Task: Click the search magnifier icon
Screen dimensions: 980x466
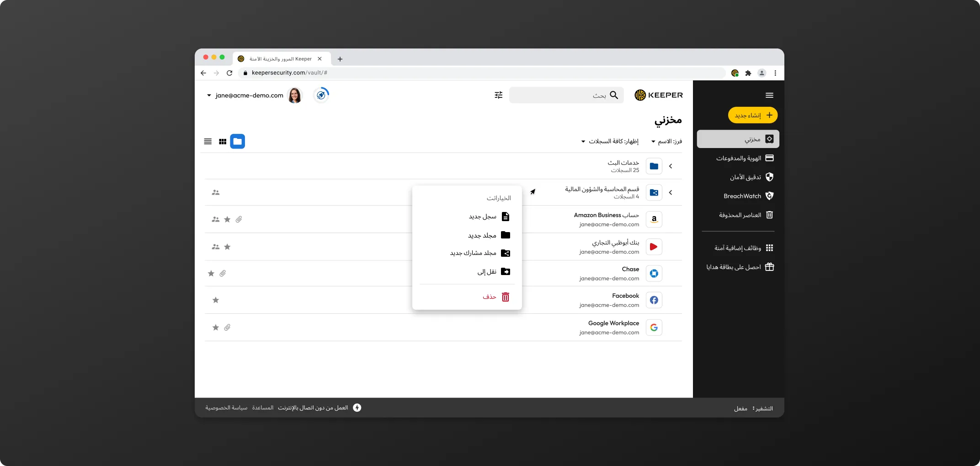Action: tap(614, 95)
